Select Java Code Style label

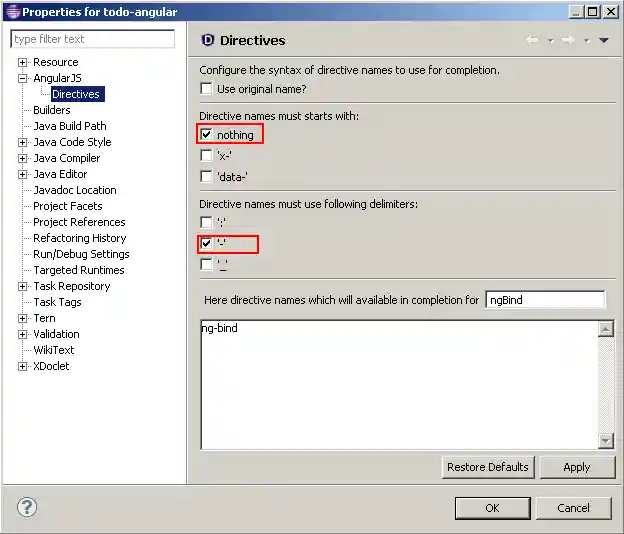[x=72, y=142]
